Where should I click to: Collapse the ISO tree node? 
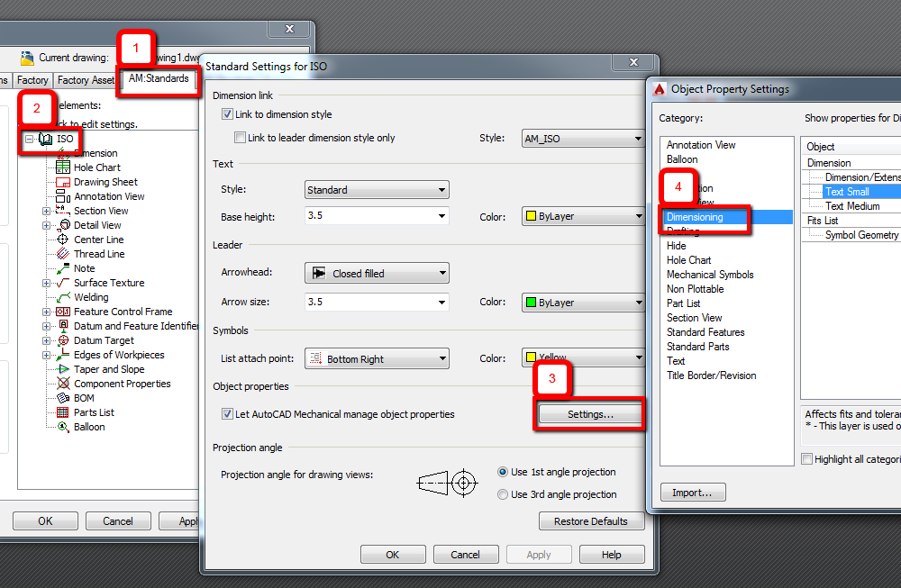pos(30,139)
